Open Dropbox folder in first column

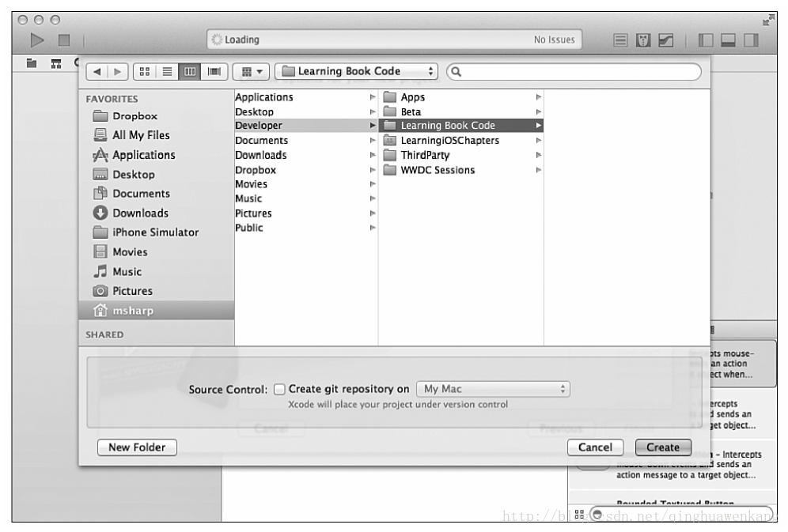pos(305,170)
